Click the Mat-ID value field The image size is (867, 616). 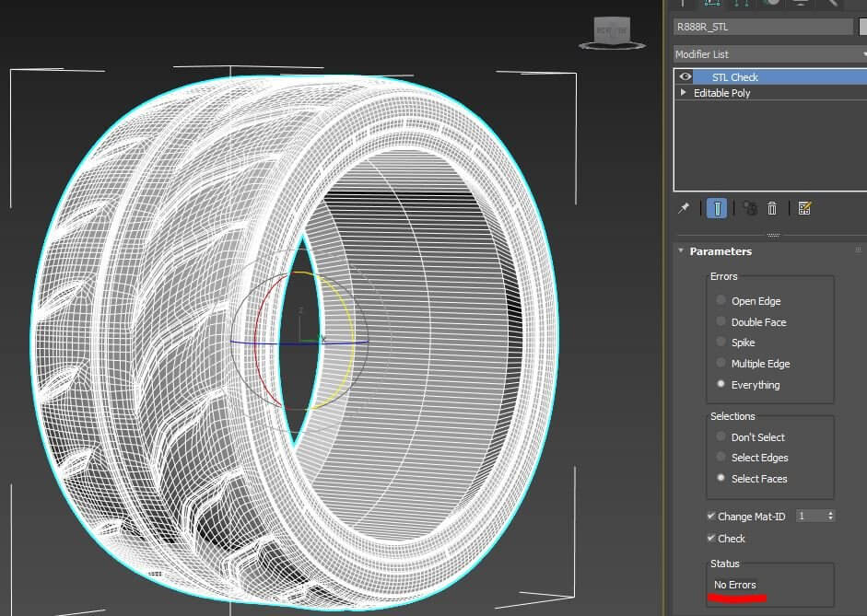pos(810,516)
